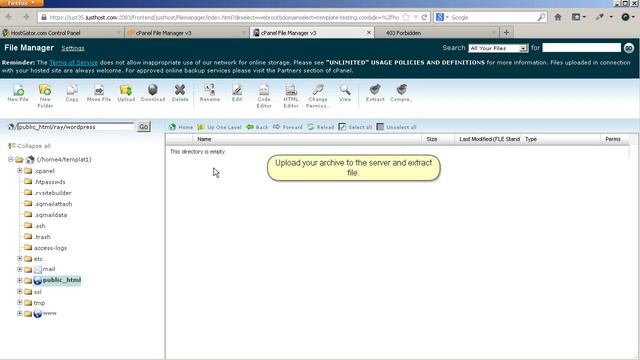This screenshot has height=360, width=640.
Task: Bookmark page with star icon
Action: [x=406, y=17]
